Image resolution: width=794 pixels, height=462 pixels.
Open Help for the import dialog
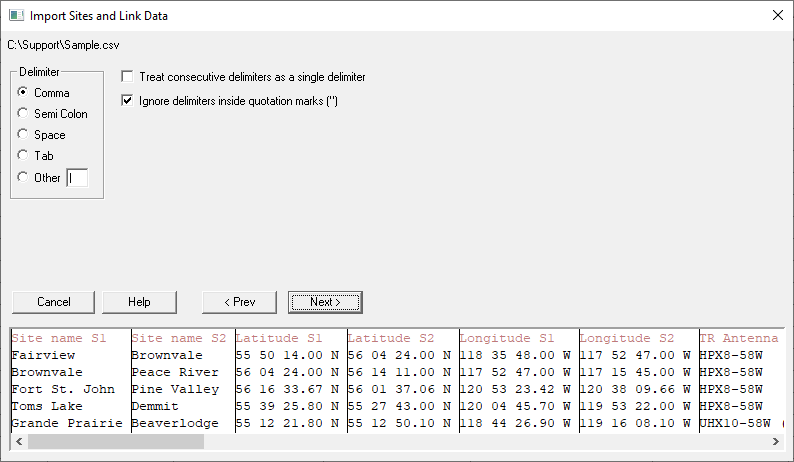(x=139, y=302)
